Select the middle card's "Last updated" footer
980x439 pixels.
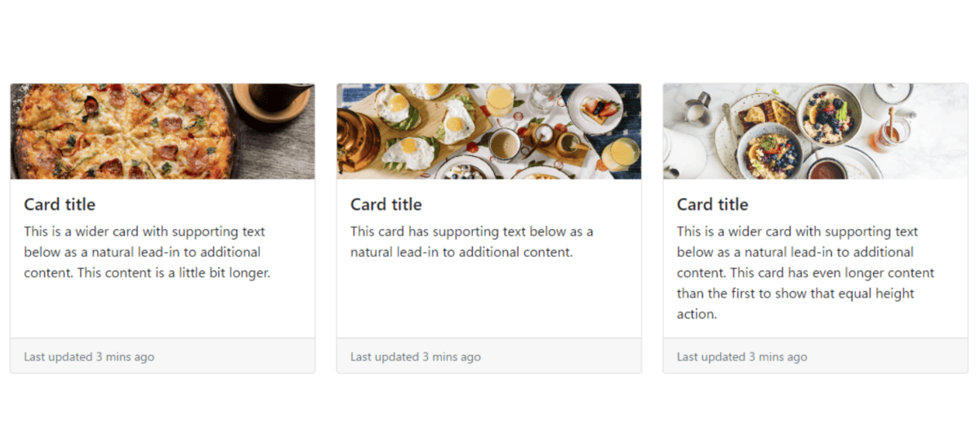(x=416, y=356)
